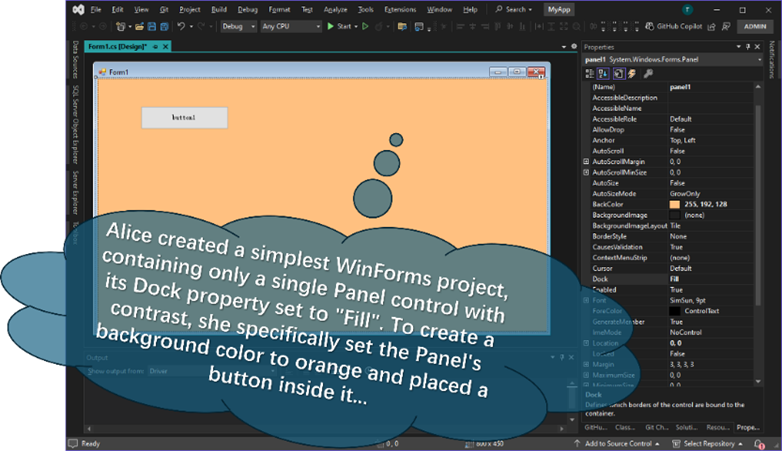Viewport: 782px width, 451px height.
Task: Undo the last action
Action: 181,26
